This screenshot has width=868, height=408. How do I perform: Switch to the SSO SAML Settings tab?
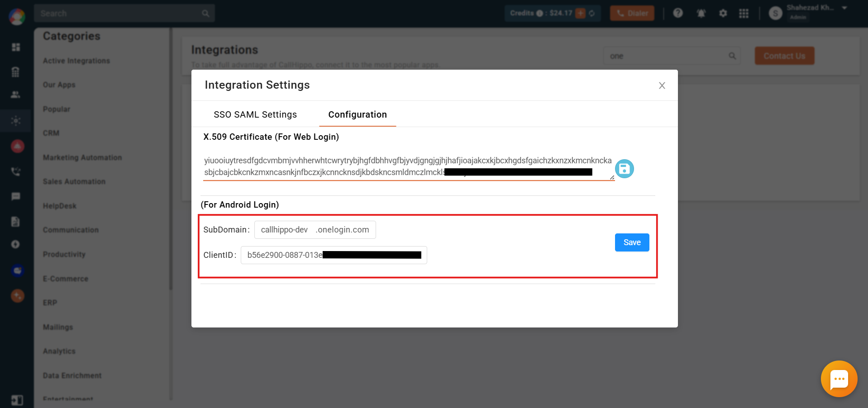pos(255,114)
